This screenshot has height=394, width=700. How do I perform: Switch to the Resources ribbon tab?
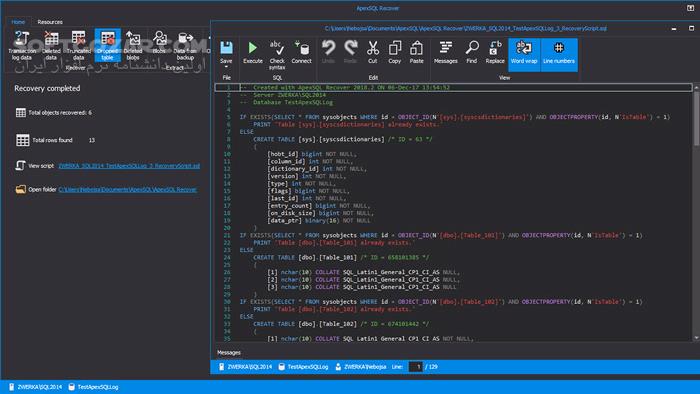click(x=50, y=22)
